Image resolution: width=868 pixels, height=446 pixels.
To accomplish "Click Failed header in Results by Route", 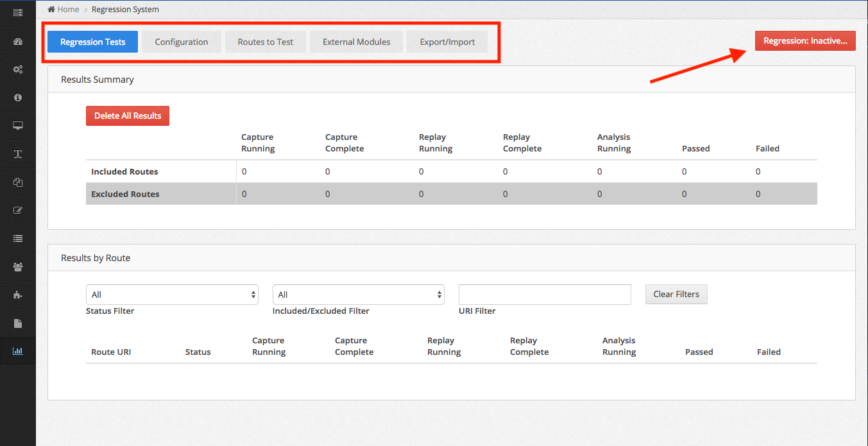I will (x=769, y=352).
